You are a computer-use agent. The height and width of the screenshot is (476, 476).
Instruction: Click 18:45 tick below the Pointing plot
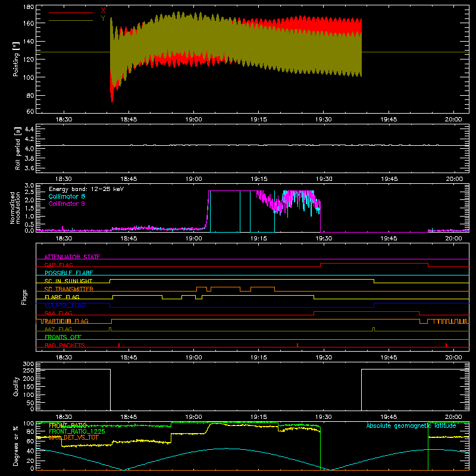coord(129,120)
